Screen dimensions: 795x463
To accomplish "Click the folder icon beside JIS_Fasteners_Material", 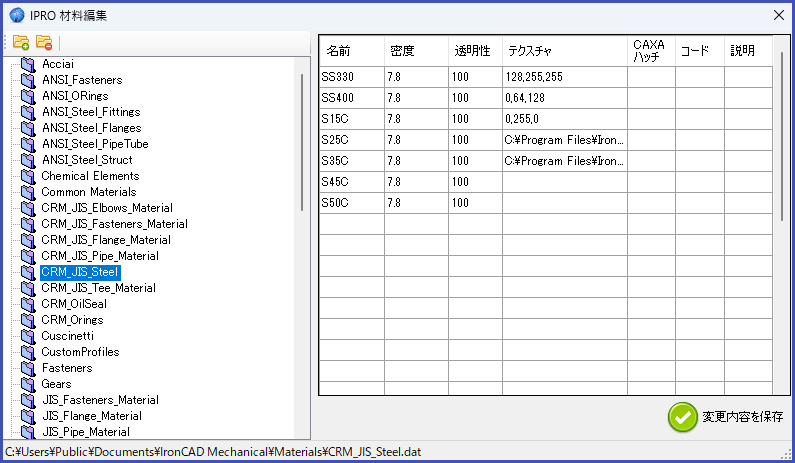I will (x=28, y=400).
